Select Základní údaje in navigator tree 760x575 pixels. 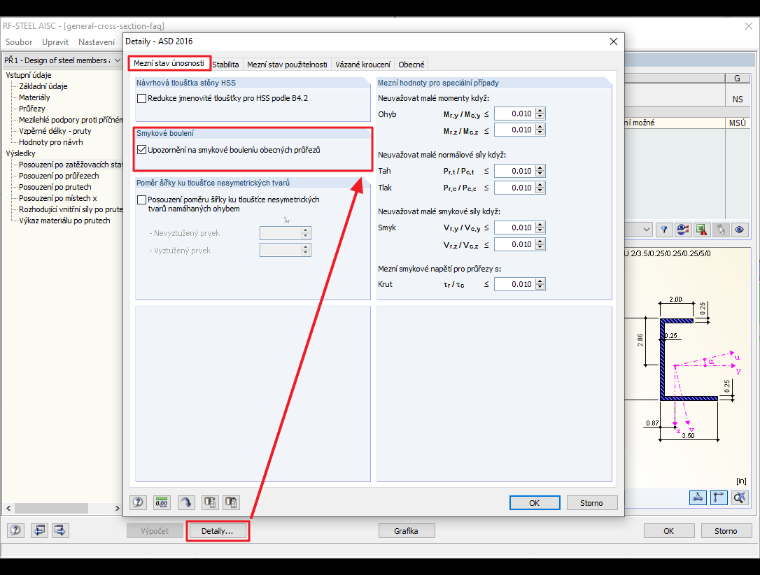[43, 86]
